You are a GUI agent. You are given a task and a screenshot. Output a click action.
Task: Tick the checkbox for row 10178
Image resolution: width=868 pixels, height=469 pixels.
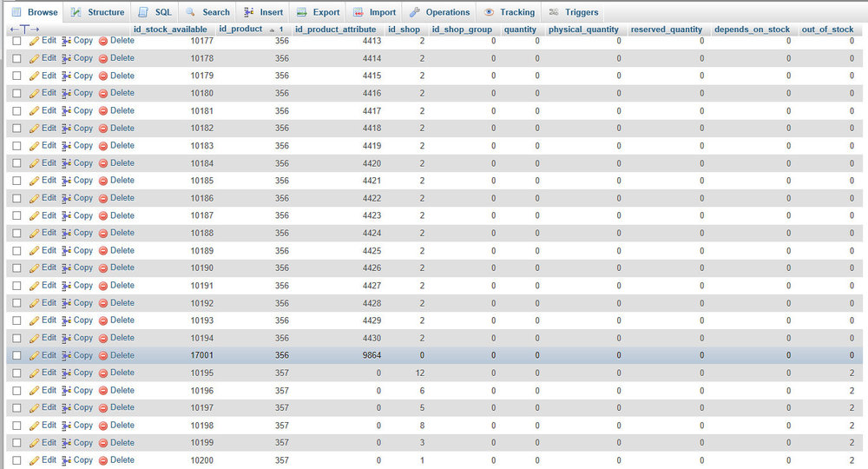coord(16,58)
